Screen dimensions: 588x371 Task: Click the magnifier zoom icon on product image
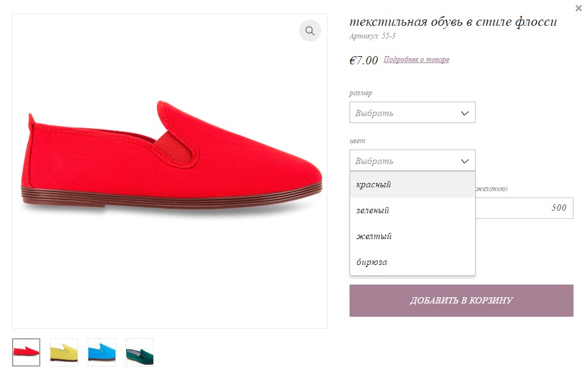coord(310,31)
